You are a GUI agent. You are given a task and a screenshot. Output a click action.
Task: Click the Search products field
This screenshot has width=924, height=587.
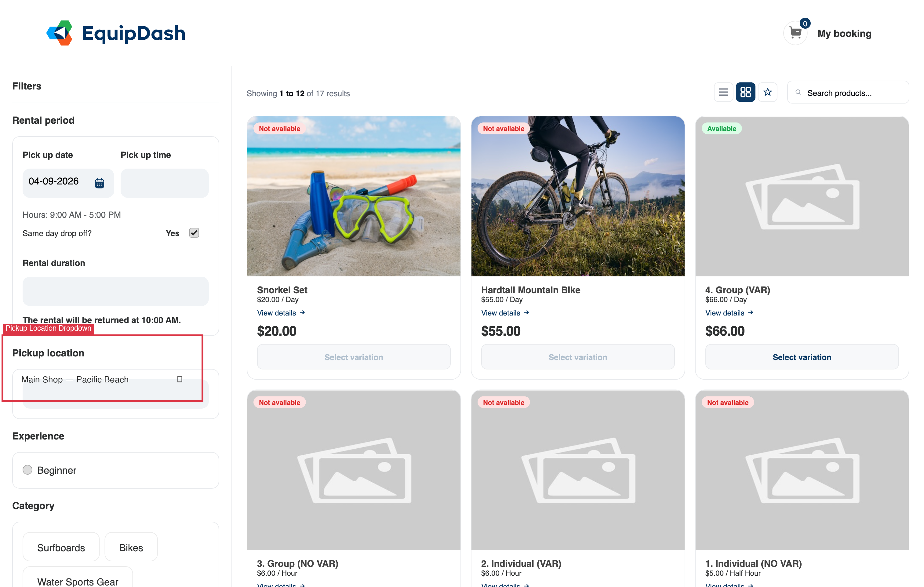click(848, 93)
